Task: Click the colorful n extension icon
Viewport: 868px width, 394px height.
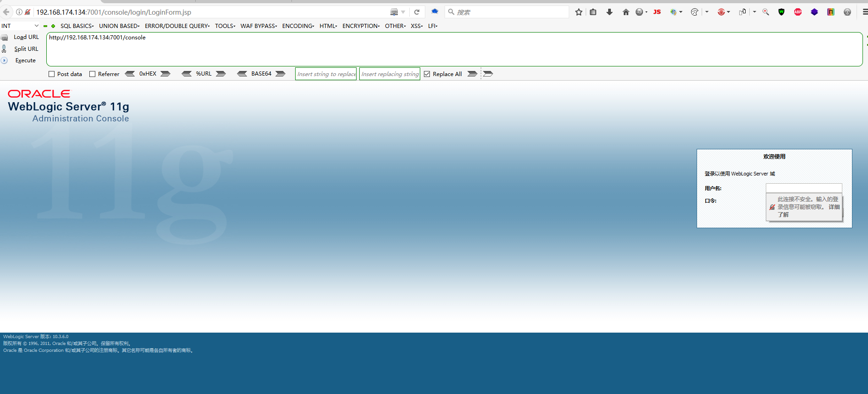Action: coord(830,12)
